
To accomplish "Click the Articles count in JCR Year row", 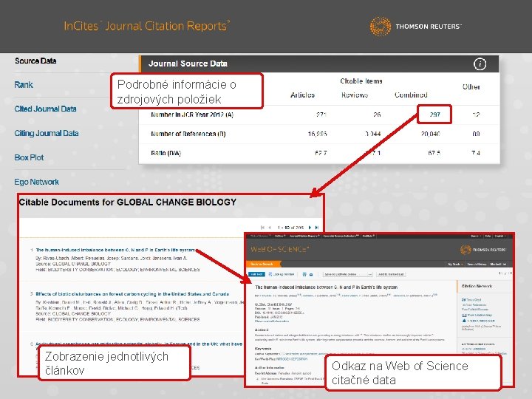I will point(321,115).
